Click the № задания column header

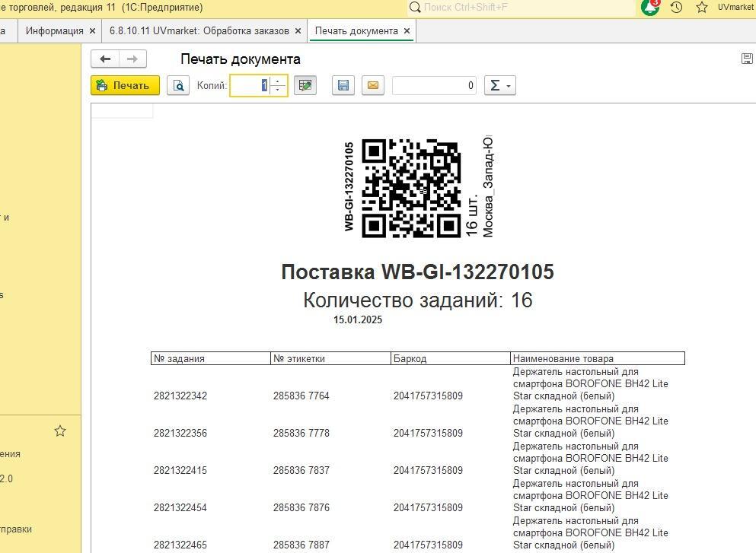(211, 358)
